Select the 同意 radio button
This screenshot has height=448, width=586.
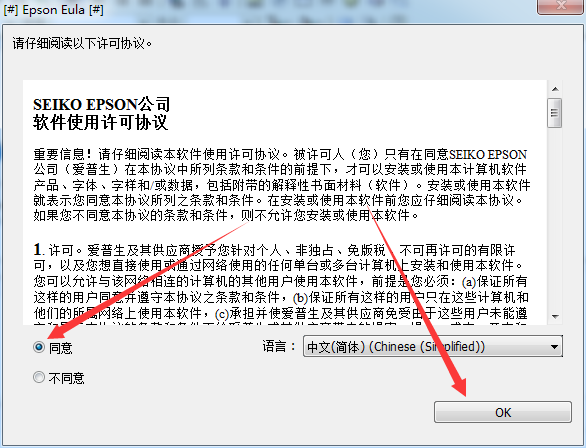(x=39, y=347)
